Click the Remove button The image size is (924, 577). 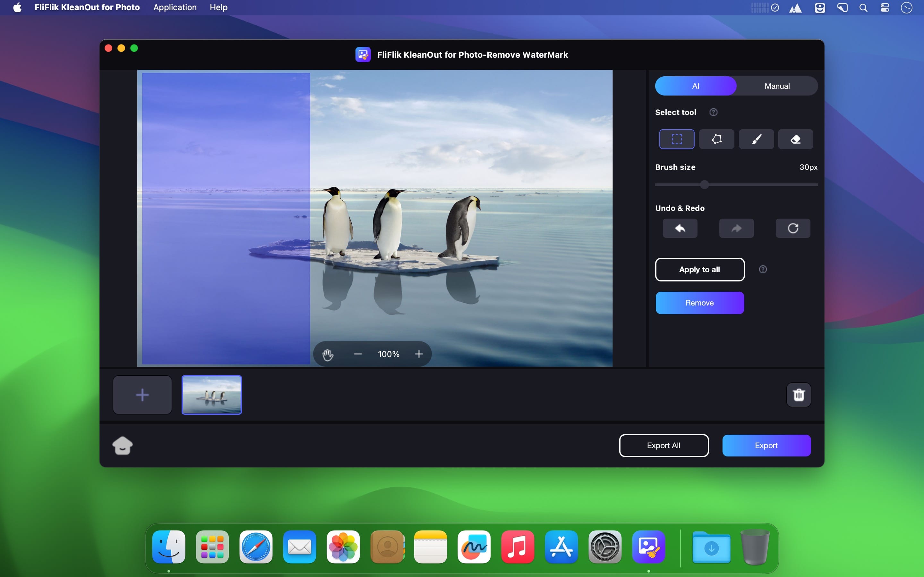[699, 303]
